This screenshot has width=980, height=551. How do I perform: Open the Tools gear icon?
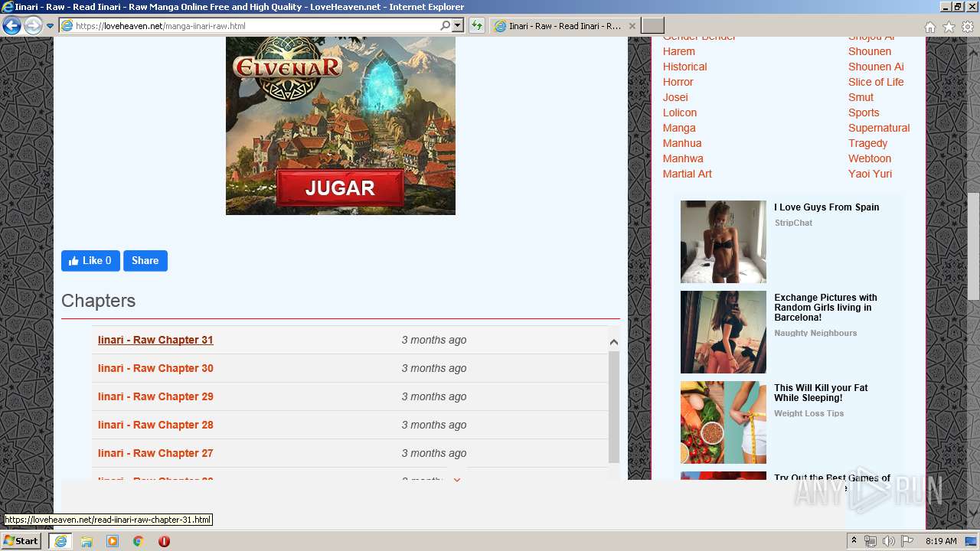(968, 27)
